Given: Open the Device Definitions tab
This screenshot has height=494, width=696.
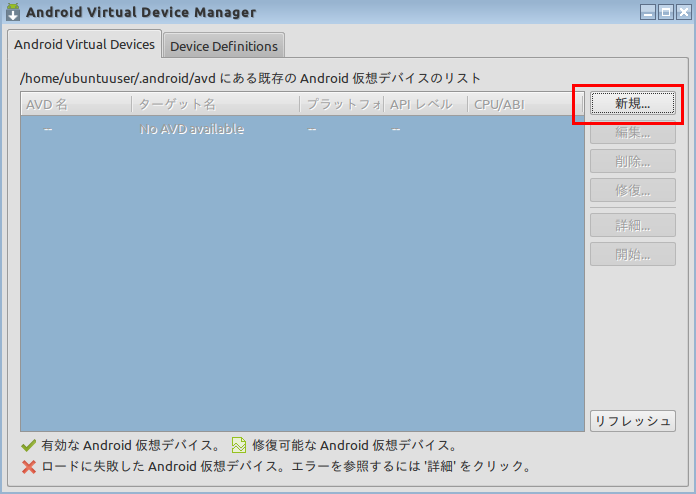Looking at the screenshot, I should coord(224,46).
